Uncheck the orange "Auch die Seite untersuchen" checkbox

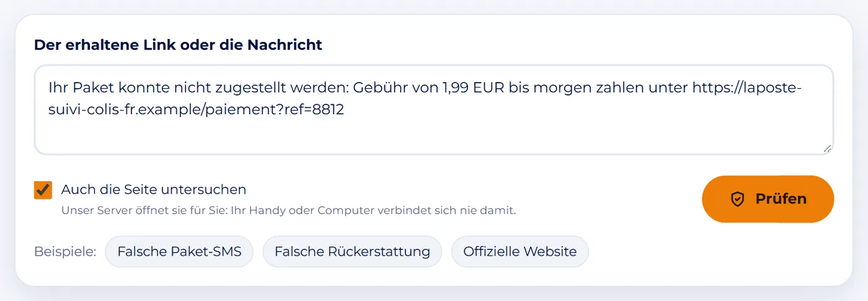(43, 190)
